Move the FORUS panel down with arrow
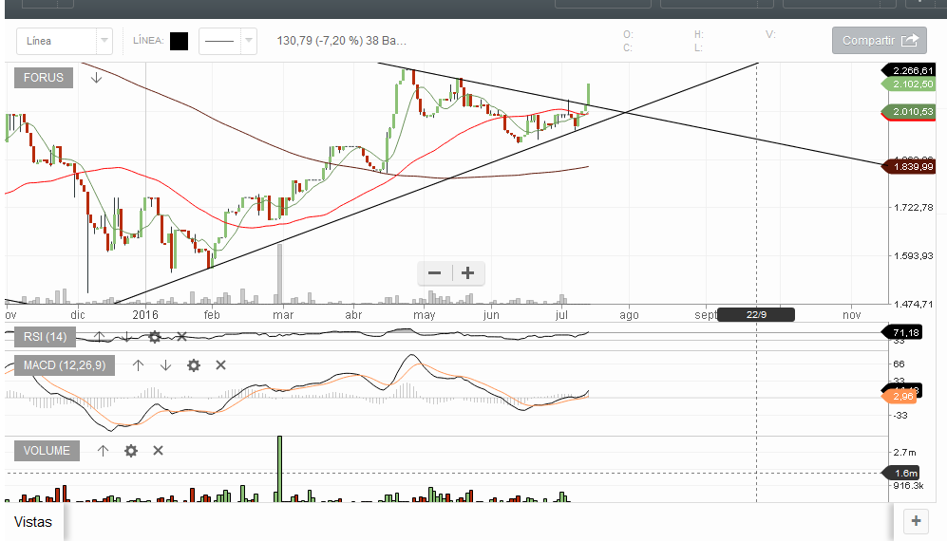This screenshot has height=560, width=947. coord(96,78)
